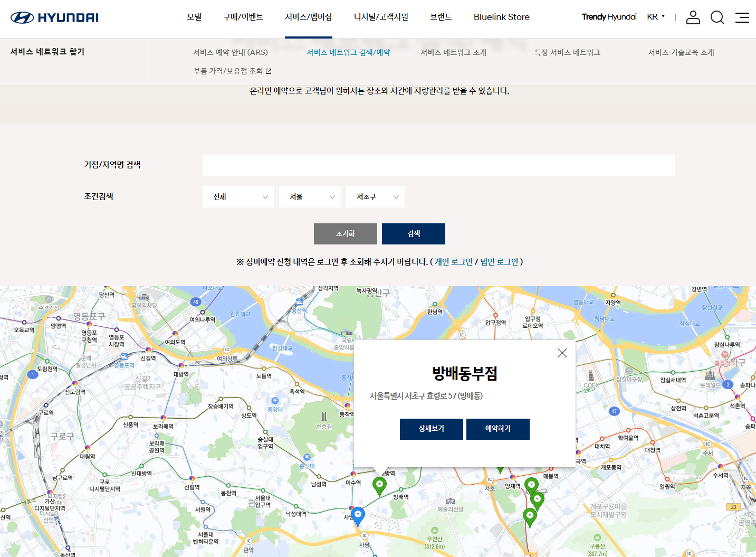Close the 방배동부점 info popup
The height and width of the screenshot is (557, 756).
(x=562, y=353)
